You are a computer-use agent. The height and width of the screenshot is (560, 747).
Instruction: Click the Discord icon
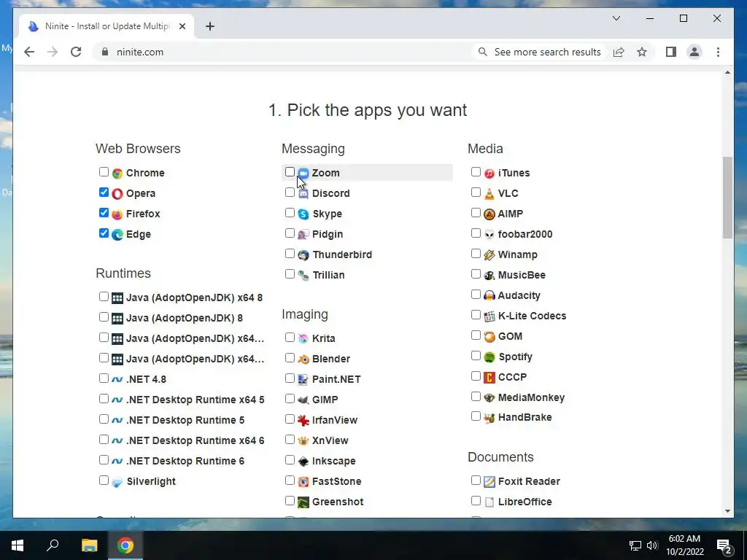coord(303,194)
